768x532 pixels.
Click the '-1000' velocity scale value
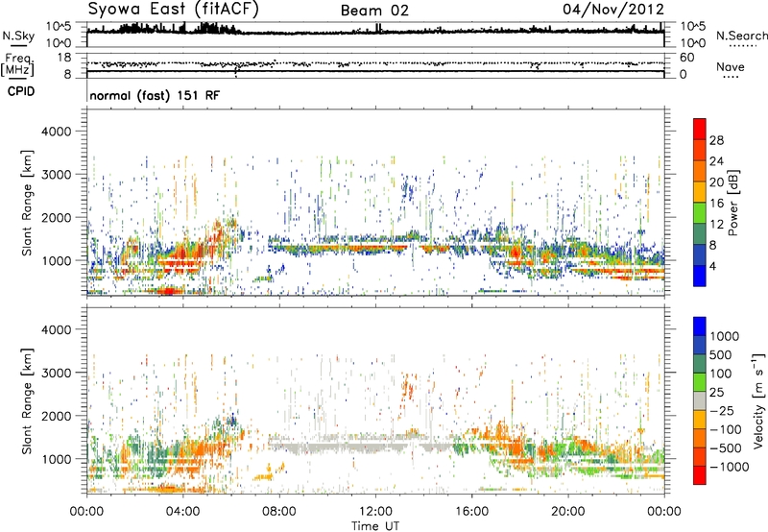click(x=730, y=467)
